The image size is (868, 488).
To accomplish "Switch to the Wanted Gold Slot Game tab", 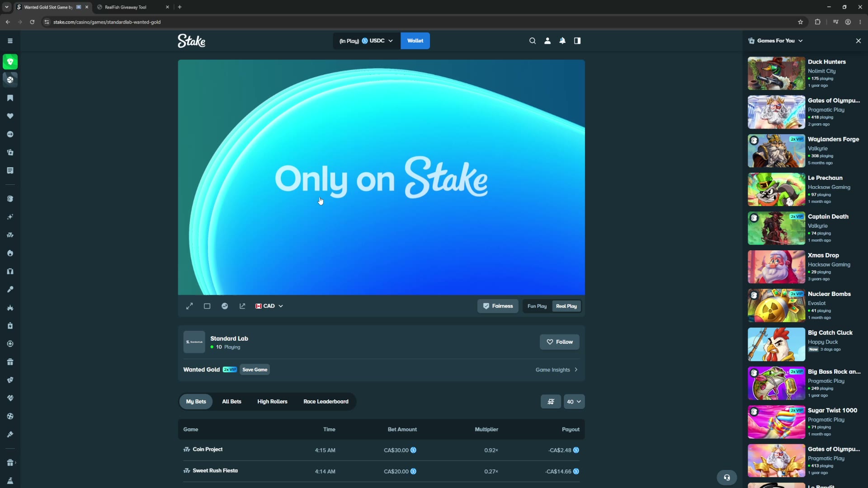I will pos(47,7).
